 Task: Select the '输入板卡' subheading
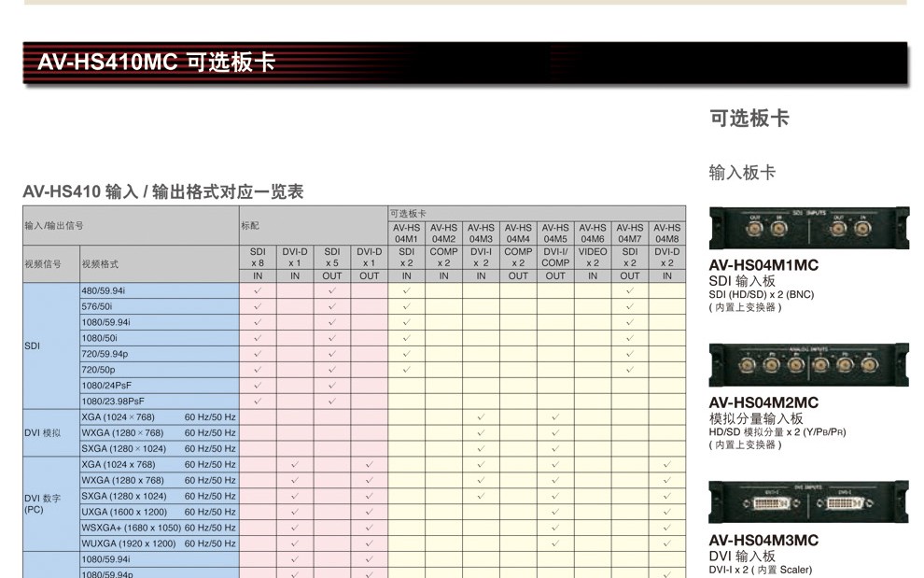click(x=742, y=173)
